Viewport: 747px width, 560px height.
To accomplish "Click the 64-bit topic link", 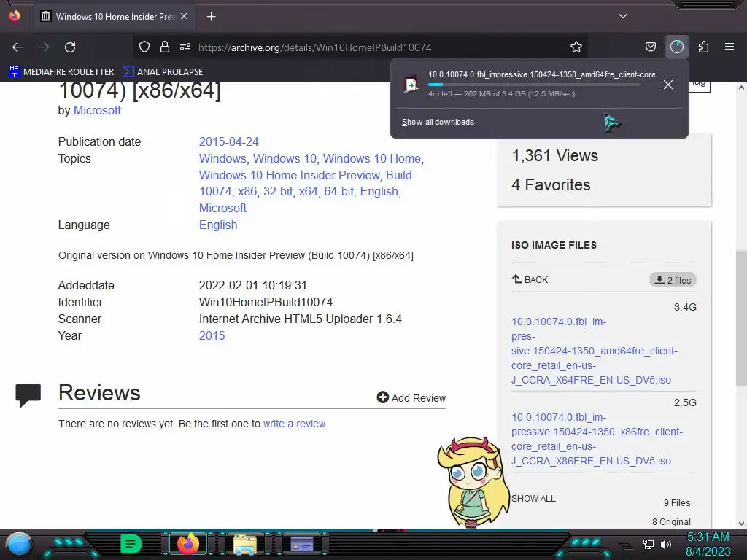I will pos(338,192).
